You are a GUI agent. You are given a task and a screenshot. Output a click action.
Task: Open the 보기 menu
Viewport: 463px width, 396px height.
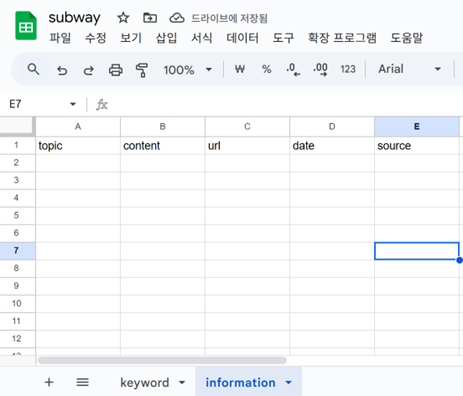131,38
